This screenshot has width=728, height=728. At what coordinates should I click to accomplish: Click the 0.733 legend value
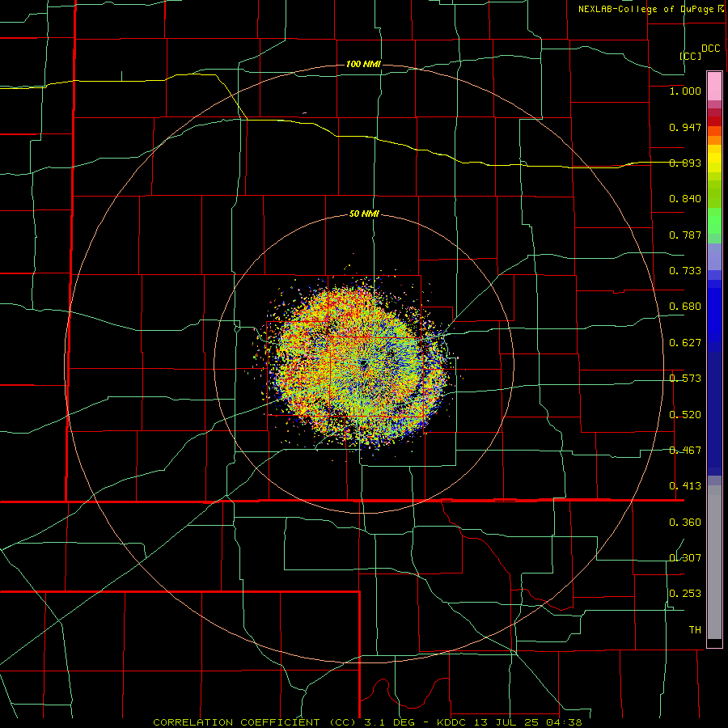pyautogui.click(x=685, y=271)
